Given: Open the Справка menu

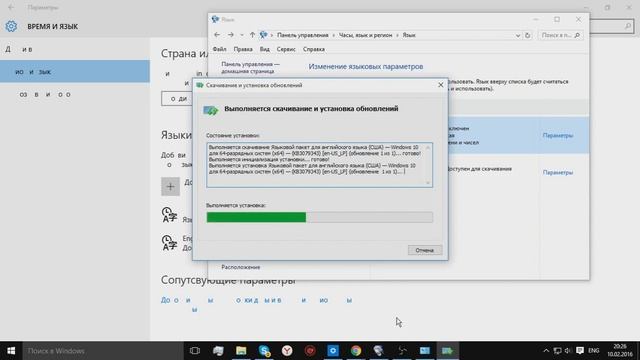Looking at the screenshot, I should (313, 49).
